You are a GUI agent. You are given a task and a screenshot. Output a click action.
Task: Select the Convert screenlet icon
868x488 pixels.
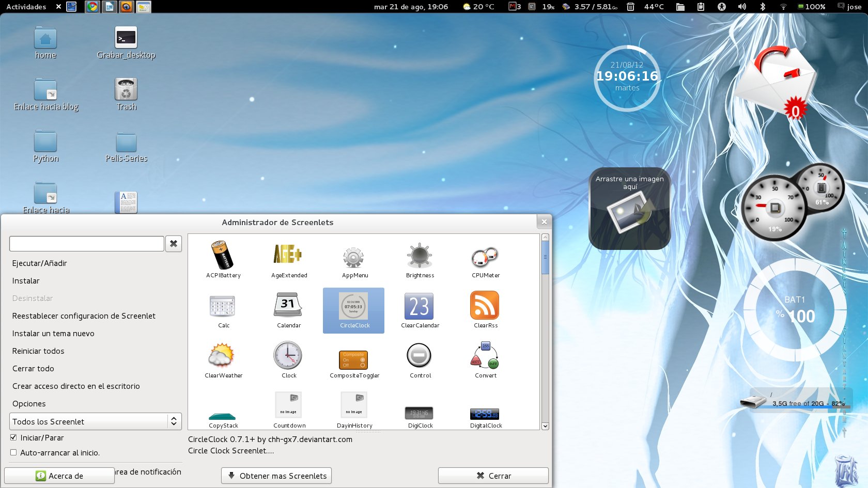point(485,358)
